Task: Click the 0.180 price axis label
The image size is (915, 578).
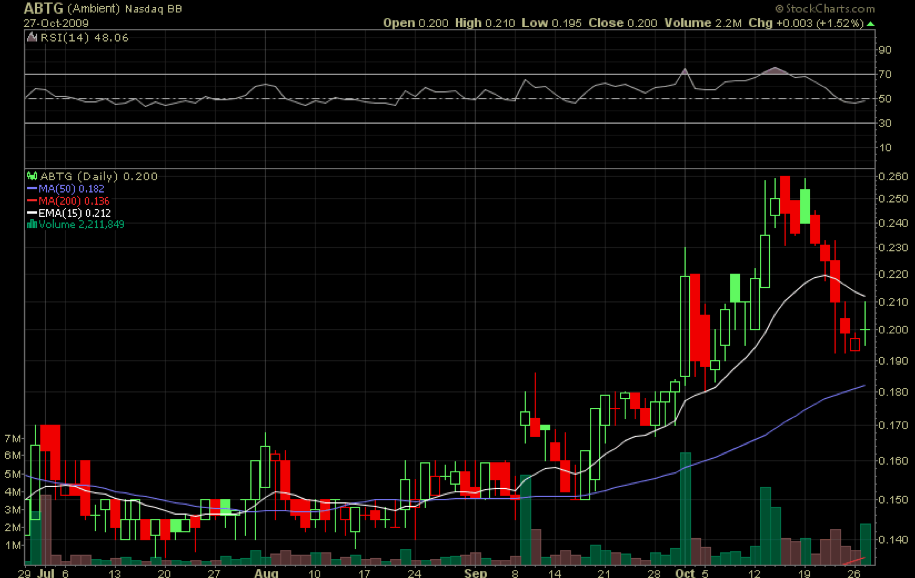Action: click(894, 392)
